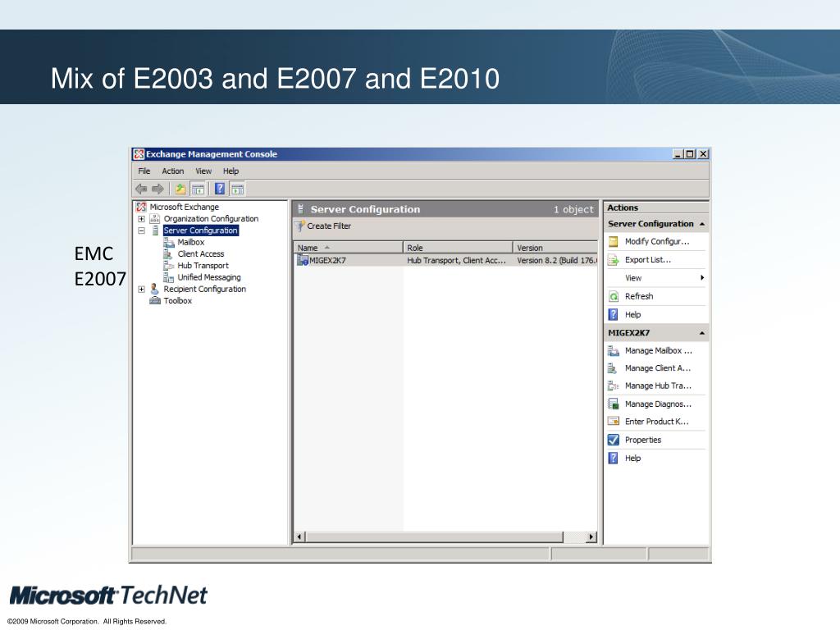Select the Toolbox tree label
Image resolution: width=840 pixels, height=630 pixels.
click(x=178, y=300)
